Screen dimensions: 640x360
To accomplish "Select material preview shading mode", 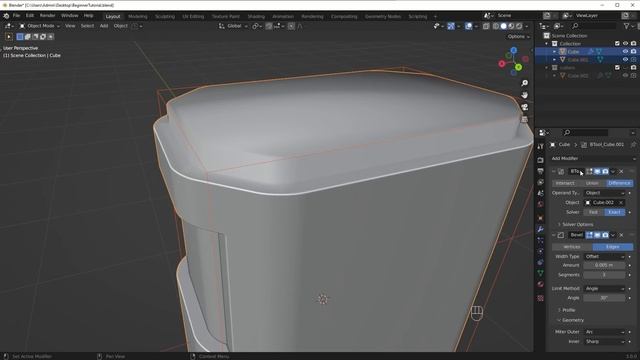I will coord(511,26).
